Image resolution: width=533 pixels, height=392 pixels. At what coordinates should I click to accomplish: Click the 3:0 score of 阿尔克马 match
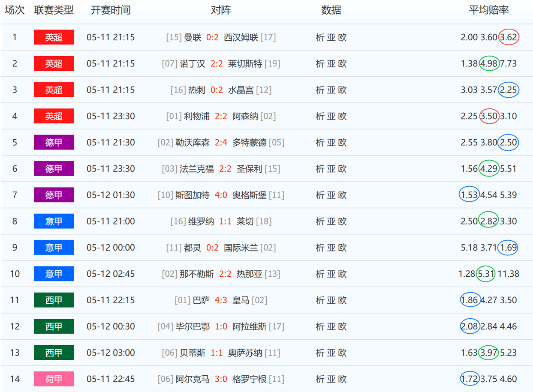[x=221, y=379]
